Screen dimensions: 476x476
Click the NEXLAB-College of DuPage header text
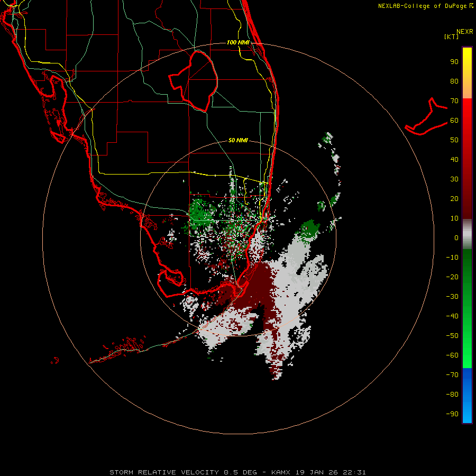[425, 6]
